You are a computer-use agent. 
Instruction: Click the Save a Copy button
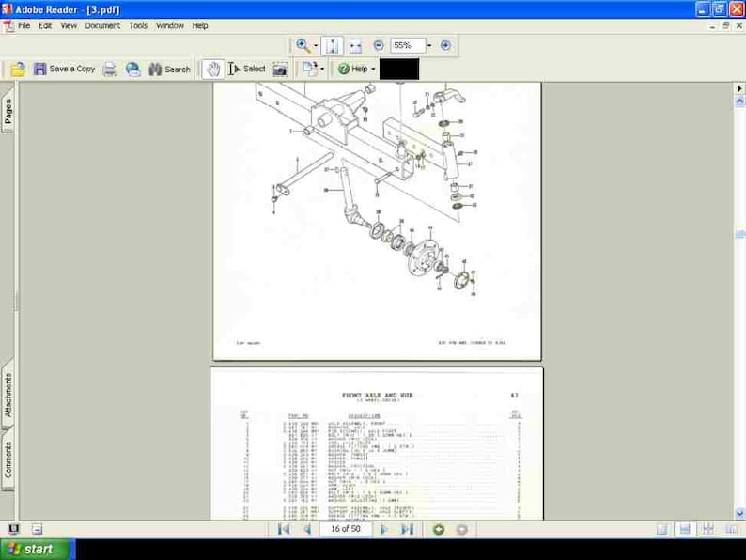click(64, 70)
